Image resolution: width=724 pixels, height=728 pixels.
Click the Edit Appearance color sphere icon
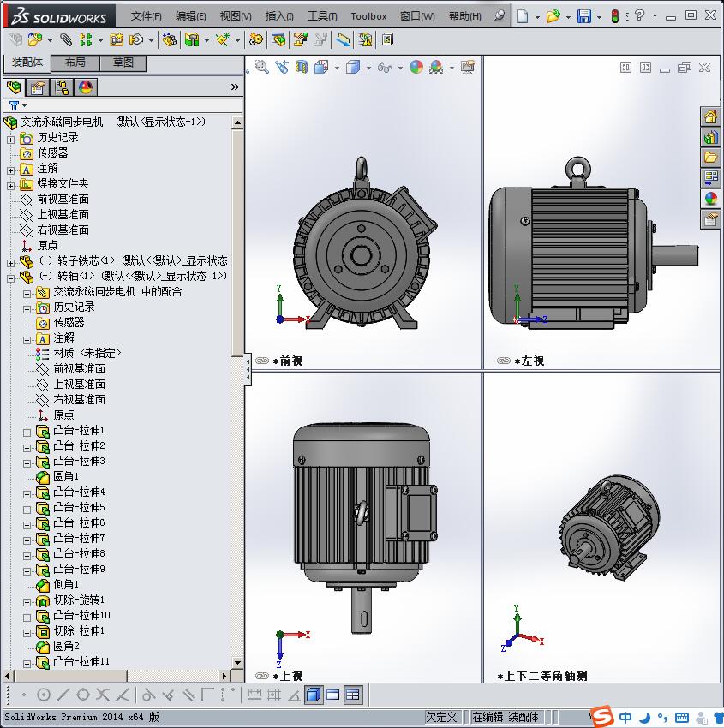(x=416, y=68)
